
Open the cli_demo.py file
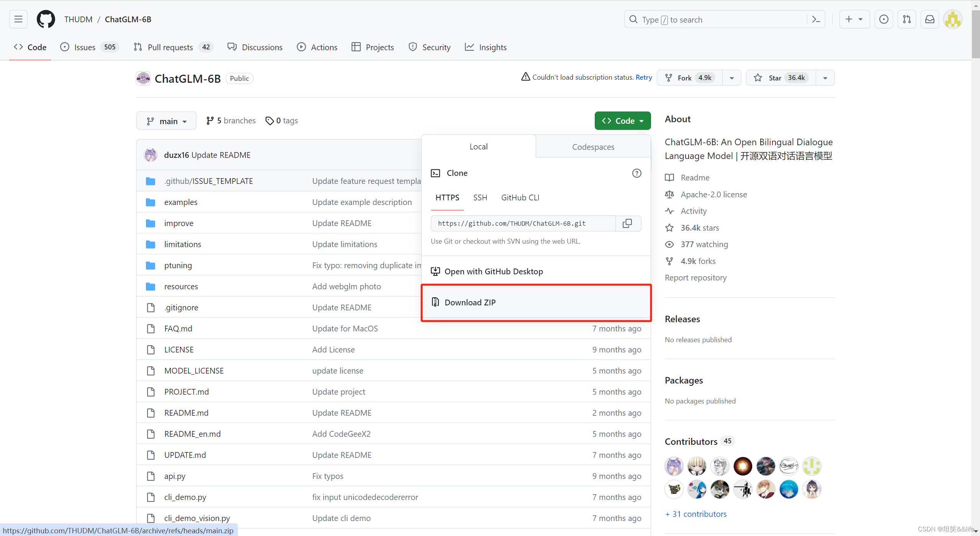pos(185,497)
